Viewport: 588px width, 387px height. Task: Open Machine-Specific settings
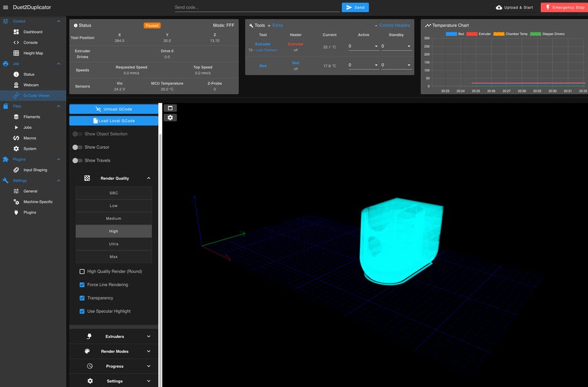coord(38,202)
